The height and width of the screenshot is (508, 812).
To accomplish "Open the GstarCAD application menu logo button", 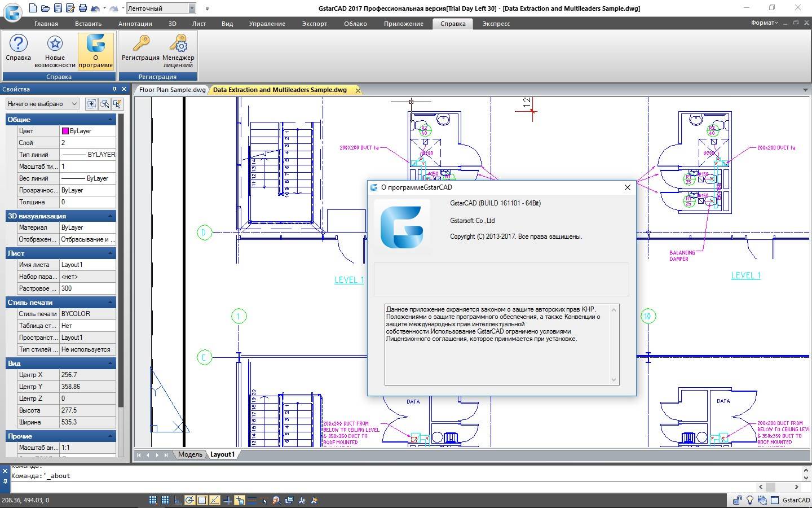I will click(12, 11).
